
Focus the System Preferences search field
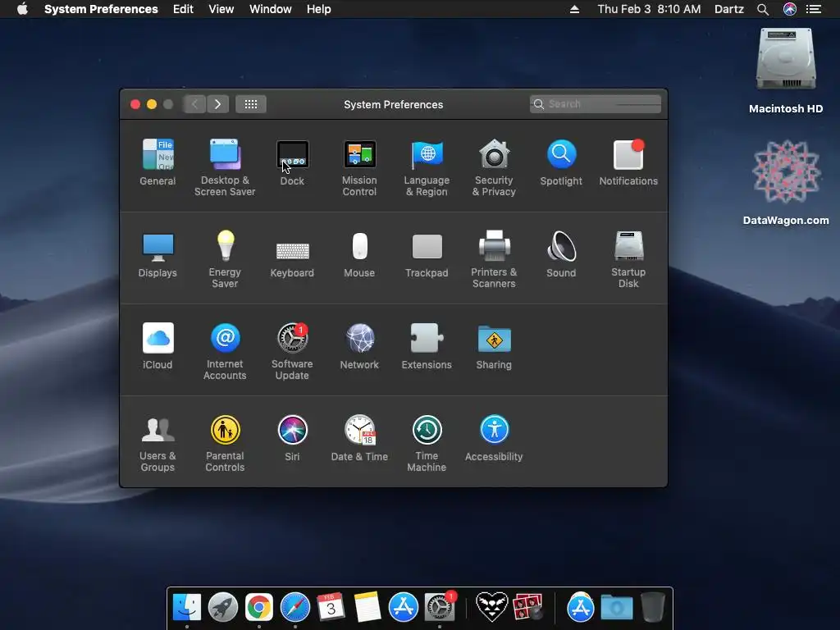point(596,104)
